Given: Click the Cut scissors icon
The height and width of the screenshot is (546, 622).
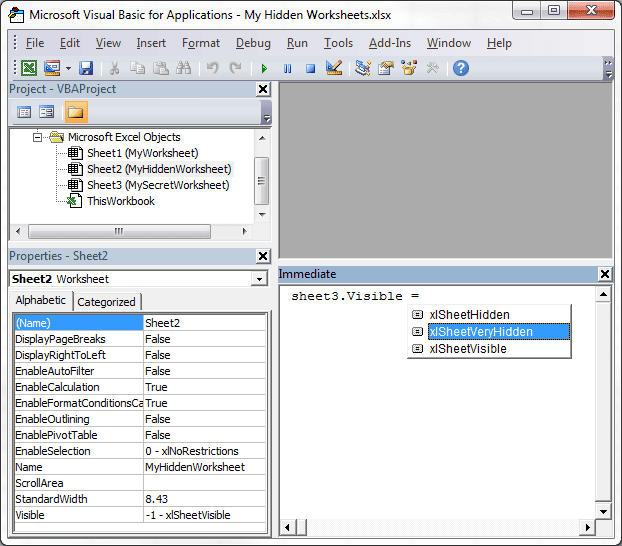Looking at the screenshot, I should (x=114, y=68).
